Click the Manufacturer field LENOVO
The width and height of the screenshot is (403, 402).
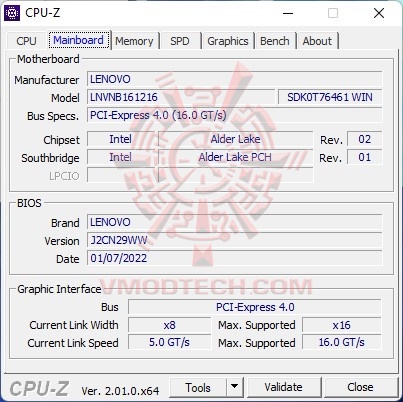[234, 79]
